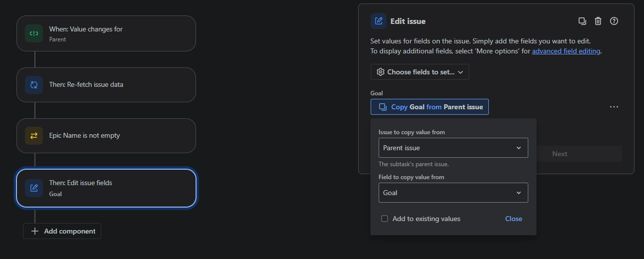Image resolution: width=644 pixels, height=259 pixels.
Task: Open Field to copy value from dropdown
Action: (x=453, y=193)
